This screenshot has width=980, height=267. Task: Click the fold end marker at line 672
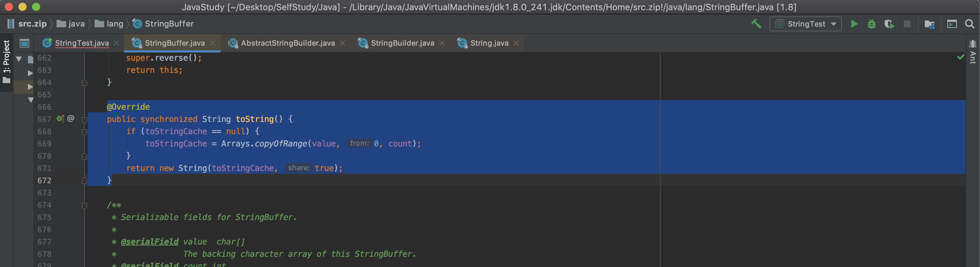click(x=84, y=180)
